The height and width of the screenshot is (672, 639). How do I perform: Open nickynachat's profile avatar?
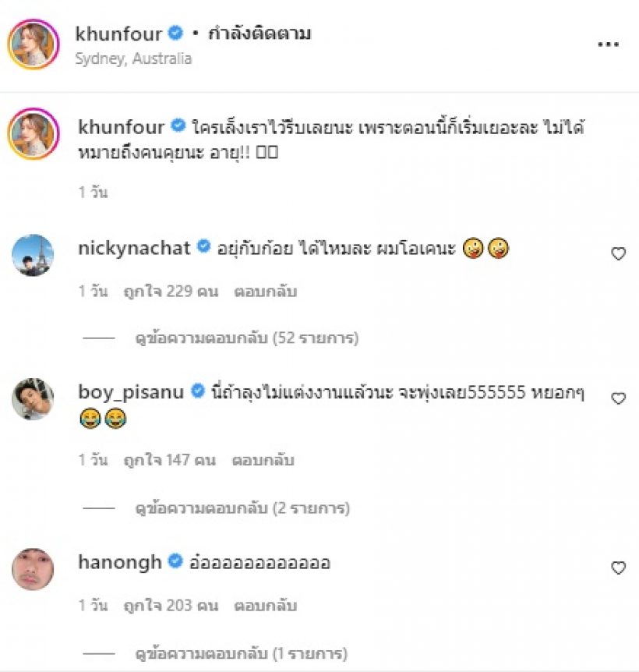click(33, 255)
